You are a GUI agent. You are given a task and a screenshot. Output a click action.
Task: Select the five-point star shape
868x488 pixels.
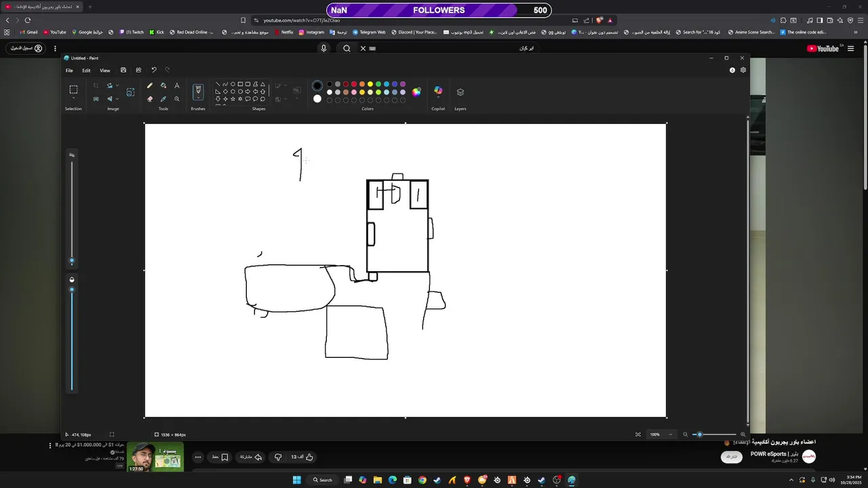coord(233,99)
